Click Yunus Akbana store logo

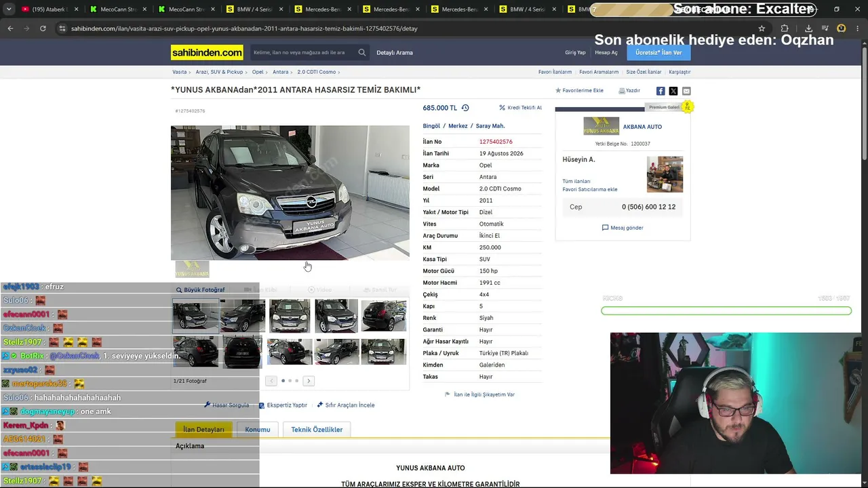click(601, 126)
